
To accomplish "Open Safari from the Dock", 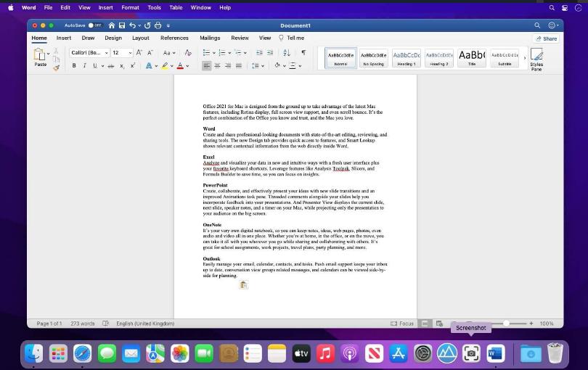I will tap(82, 353).
